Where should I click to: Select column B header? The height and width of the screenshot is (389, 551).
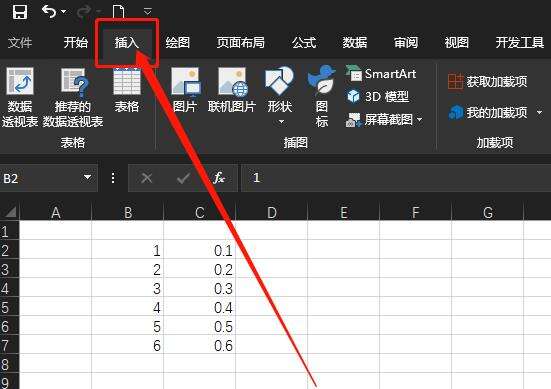[x=128, y=213]
